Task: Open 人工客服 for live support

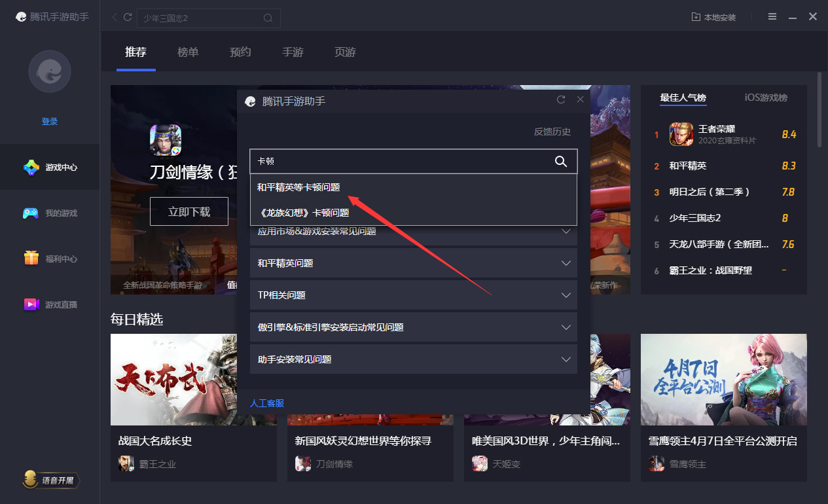Action: point(265,403)
